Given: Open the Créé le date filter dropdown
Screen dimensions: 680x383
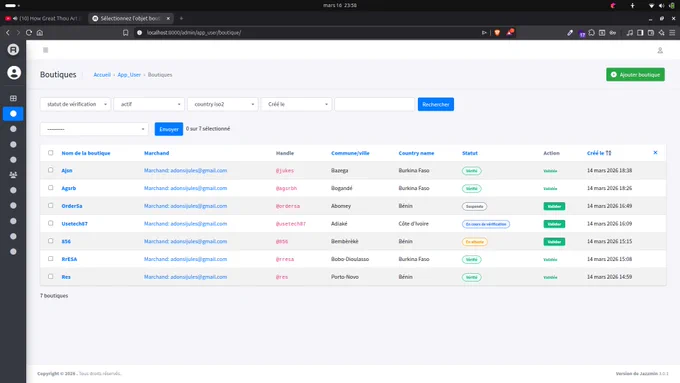Looking at the screenshot, I should coord(297,104).
